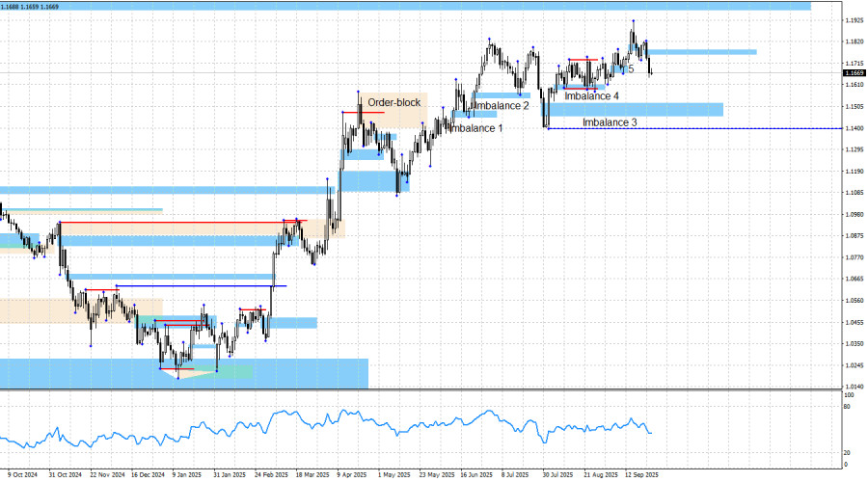Click the 12 Sep 2025 date label
The image size is (868, 482).
coord(641,474)
